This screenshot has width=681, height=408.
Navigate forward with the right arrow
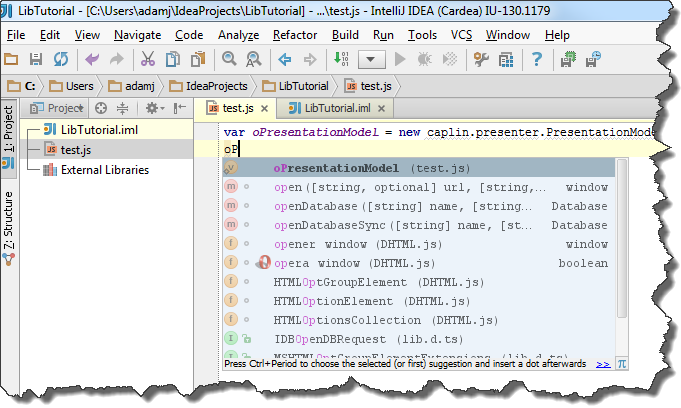(310, 59)
